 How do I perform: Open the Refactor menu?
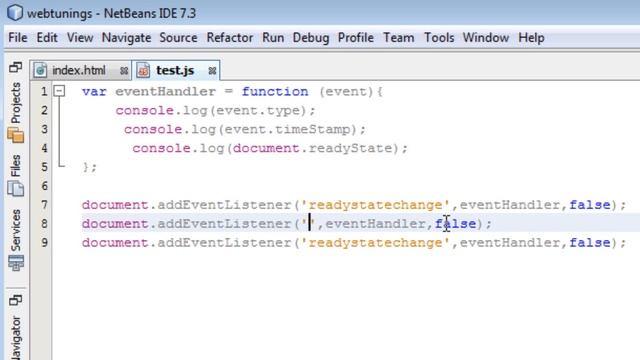pos(230,38)
